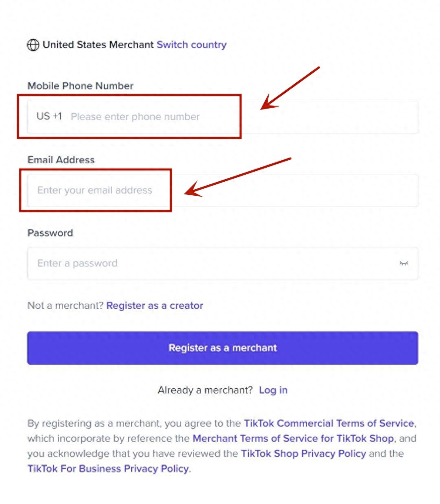Image resolution: width=440 pixels, height=504 pixels.
Task: View the TikTok Shop Privacy Policy
Action: click(303, 453)
